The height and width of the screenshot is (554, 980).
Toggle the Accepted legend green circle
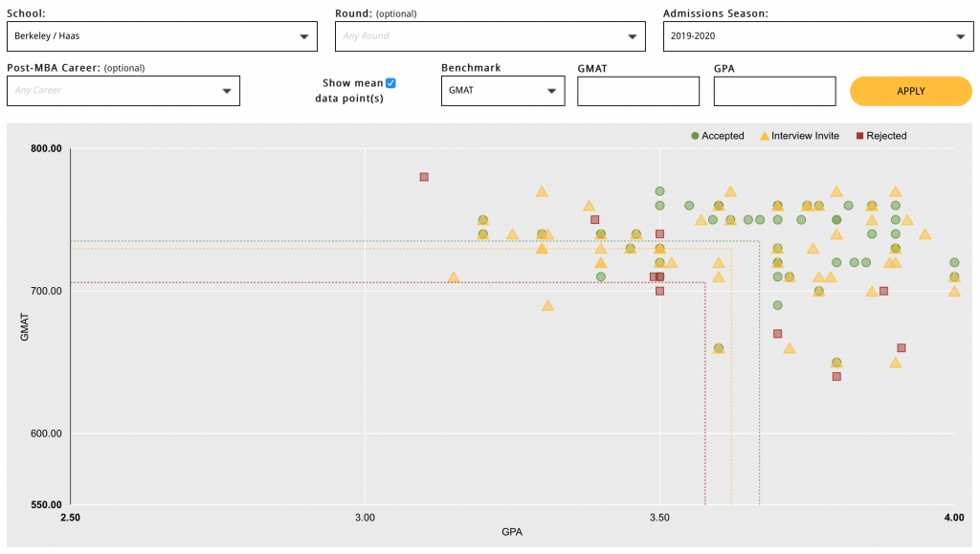point(695,136)
